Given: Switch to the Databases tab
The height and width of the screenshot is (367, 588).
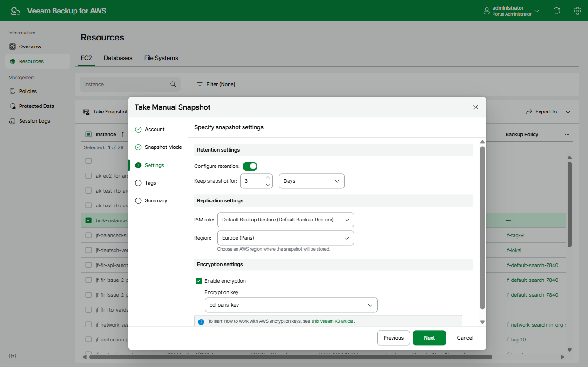Looking at the screenshot, I should click(118, 58).
